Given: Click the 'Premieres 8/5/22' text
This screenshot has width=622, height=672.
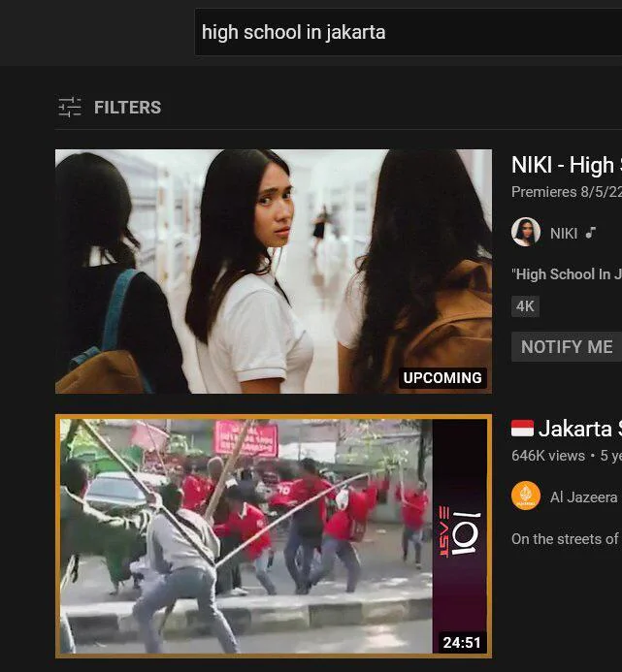Looking at the screenshot, I should [567, 192].
